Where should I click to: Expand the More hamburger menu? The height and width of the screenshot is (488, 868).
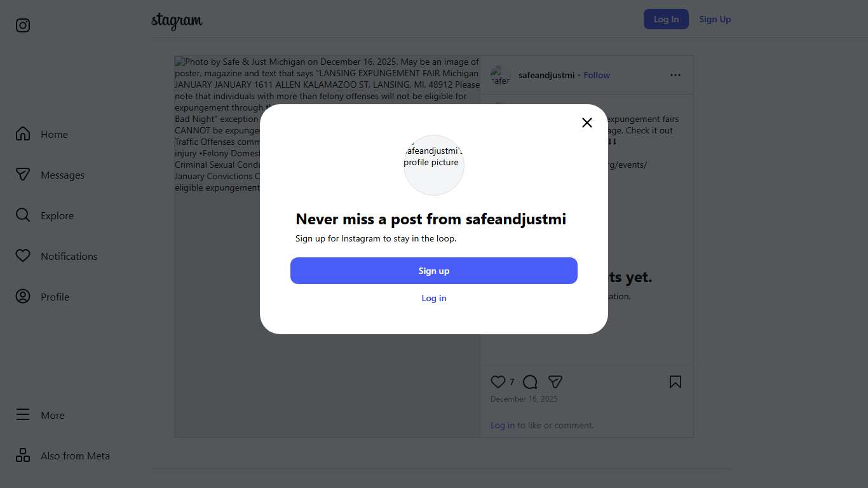coord(23,415)
